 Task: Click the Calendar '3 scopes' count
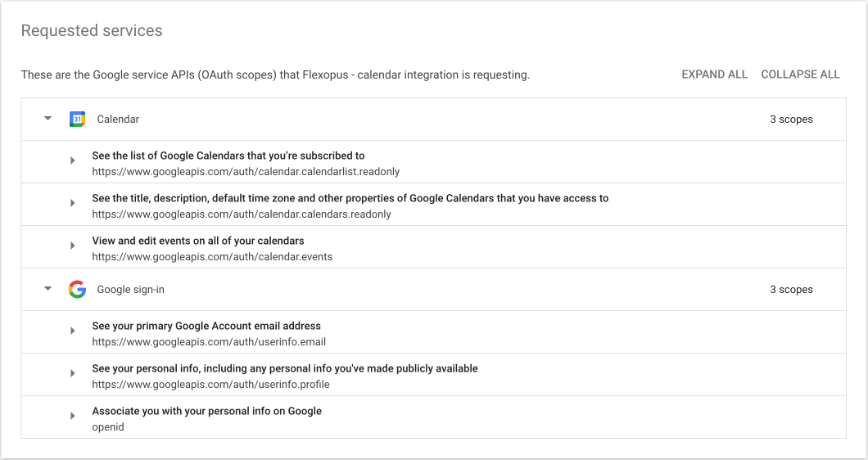pos(791,120)
